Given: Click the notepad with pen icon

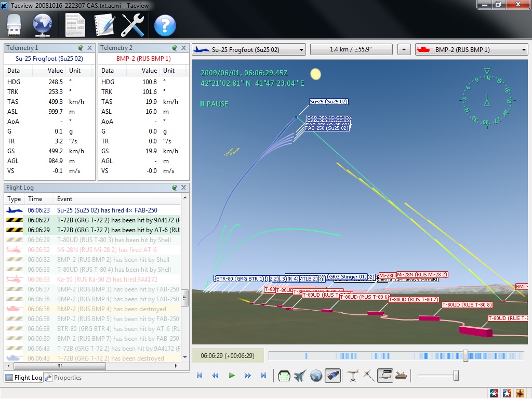Looking at the screenshot, I should click(x=104, y=24).
